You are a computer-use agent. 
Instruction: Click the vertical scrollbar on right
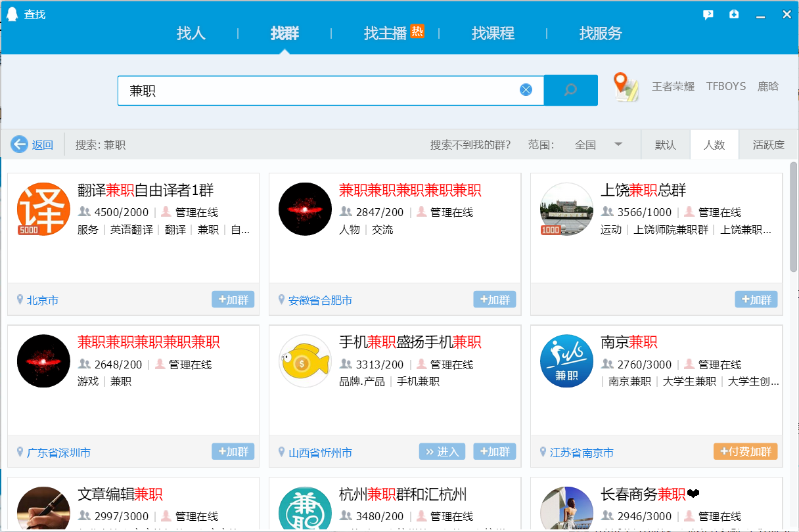793,217
